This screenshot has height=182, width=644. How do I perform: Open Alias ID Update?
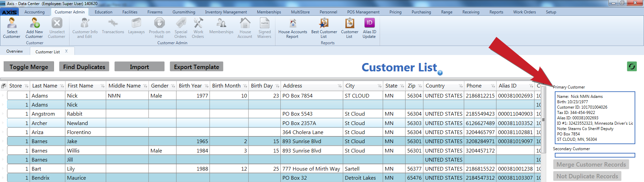pyautogui.click(x=369, y=28)
